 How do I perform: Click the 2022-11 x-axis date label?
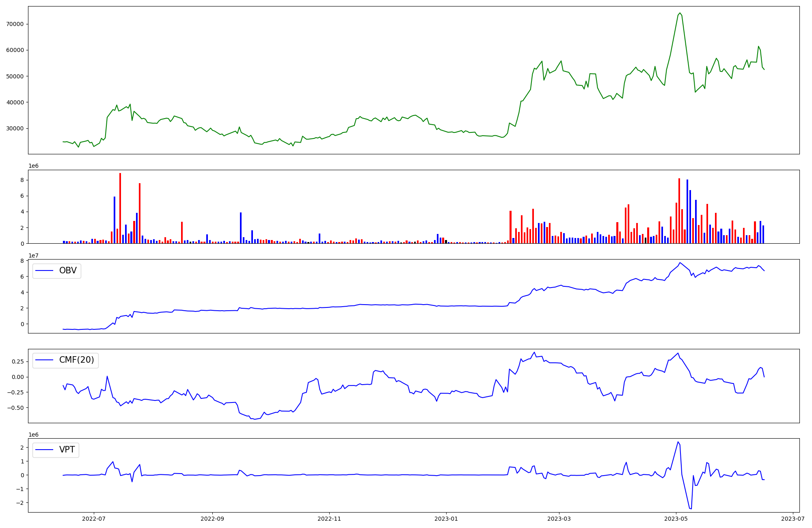pyautogui.click(x=329, y=518)
